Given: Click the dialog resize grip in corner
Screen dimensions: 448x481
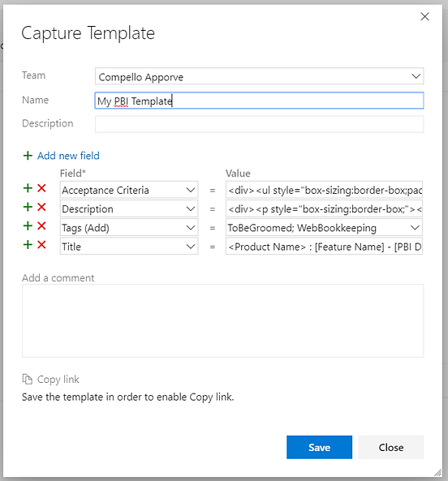Looking at the screenshot, I should pos(437,472).
